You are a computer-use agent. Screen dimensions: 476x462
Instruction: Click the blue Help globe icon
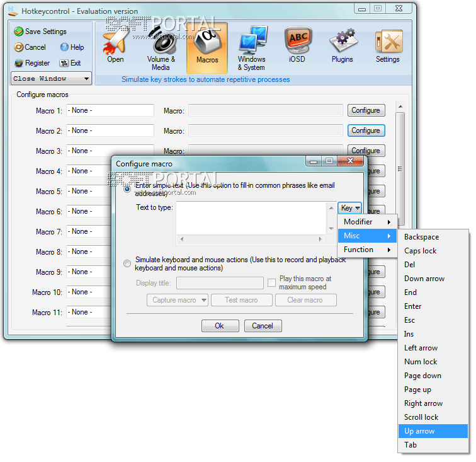tap(64, 47)
